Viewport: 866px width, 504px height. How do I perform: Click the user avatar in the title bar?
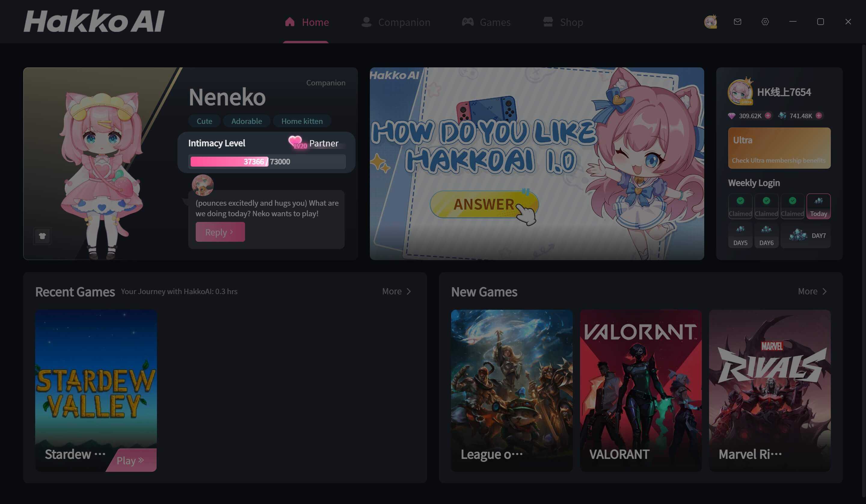710,22
